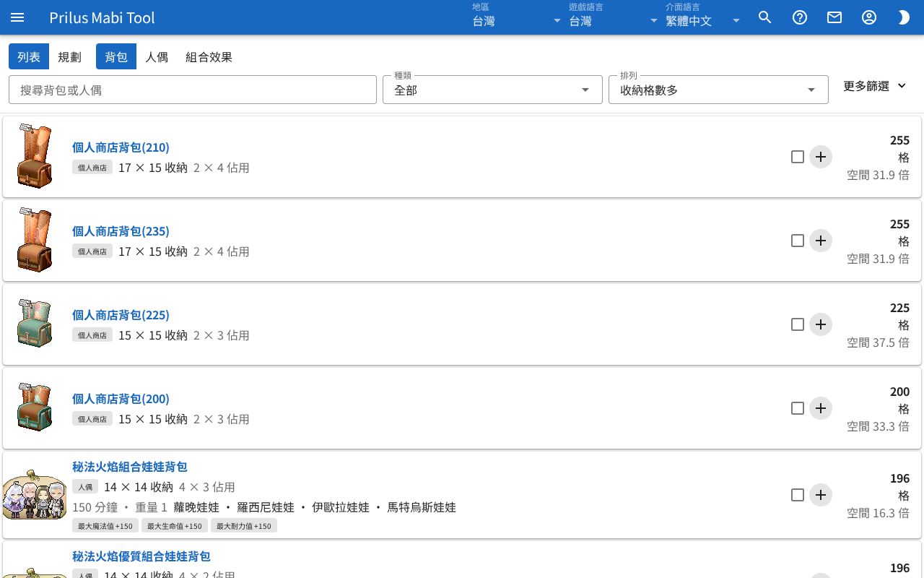The width and height of the screenshot is (924, 578).
Task: Add 個人商店背包(225) with plus button
Action: [821, 324]
